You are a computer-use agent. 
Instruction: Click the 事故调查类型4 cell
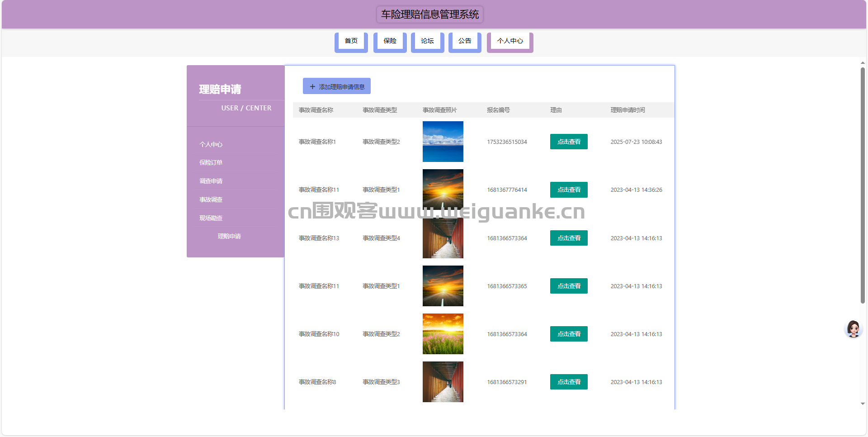coord(381,238)
